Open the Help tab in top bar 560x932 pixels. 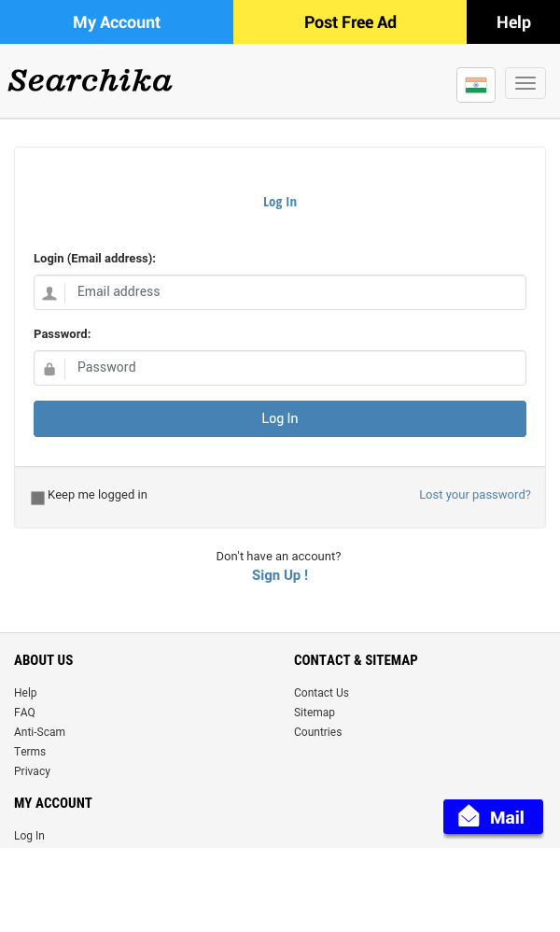tap(513, 22)
